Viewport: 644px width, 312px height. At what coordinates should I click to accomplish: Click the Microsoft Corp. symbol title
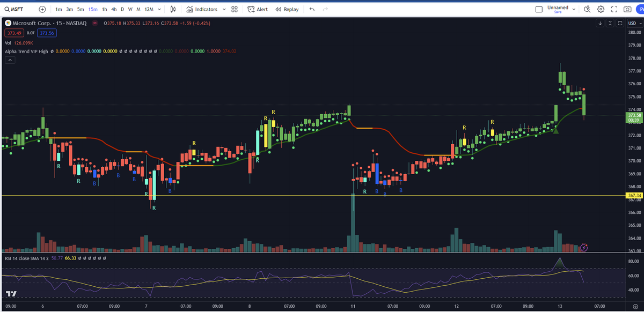point(33,23)
